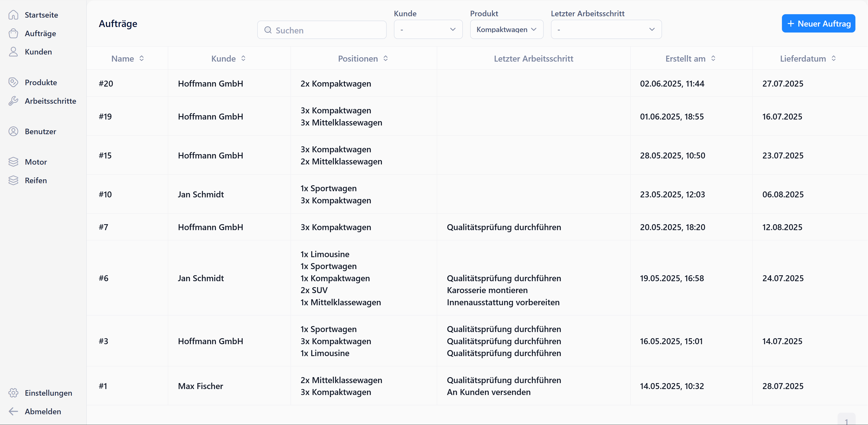The image size is (868, 425).
Task: Open the Produkt dropdown showing Kompaktwagen
Action: (506, 29)
